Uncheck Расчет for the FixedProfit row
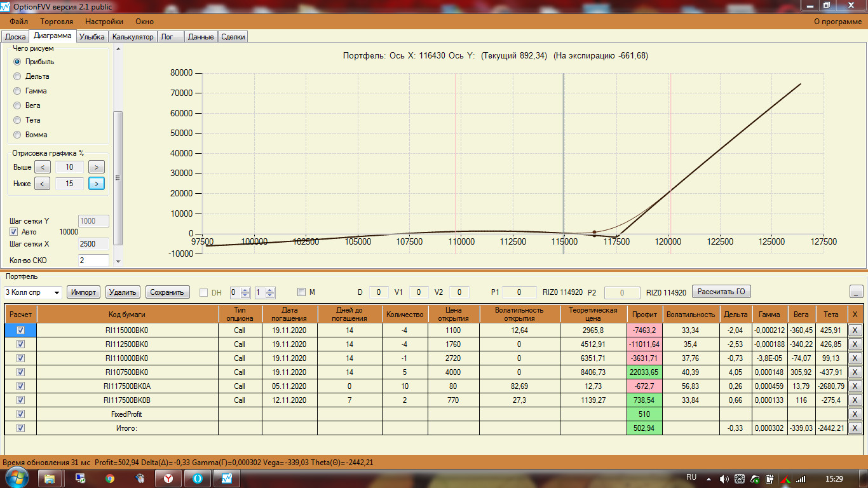Viewport: 868px width, 488px height. coord(20,414)
